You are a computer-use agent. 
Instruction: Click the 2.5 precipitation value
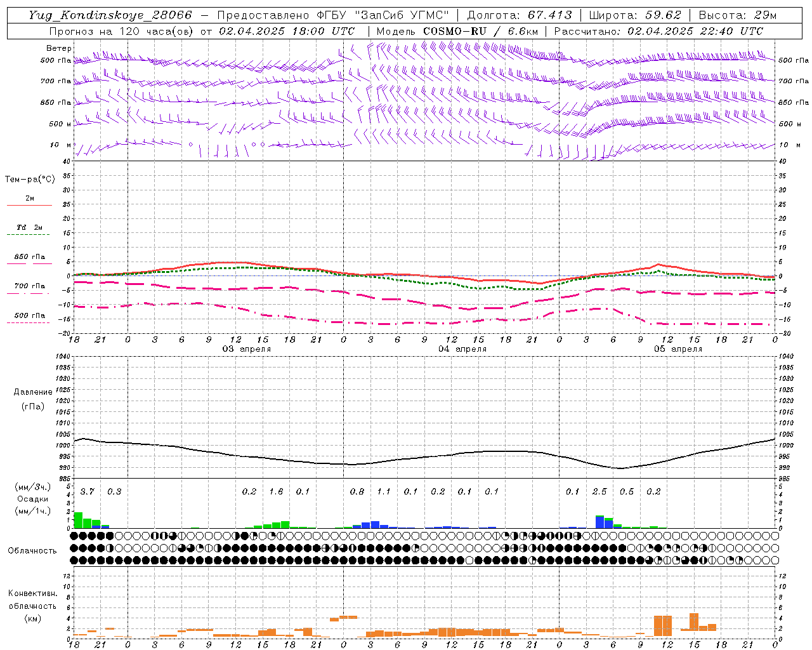599,492
